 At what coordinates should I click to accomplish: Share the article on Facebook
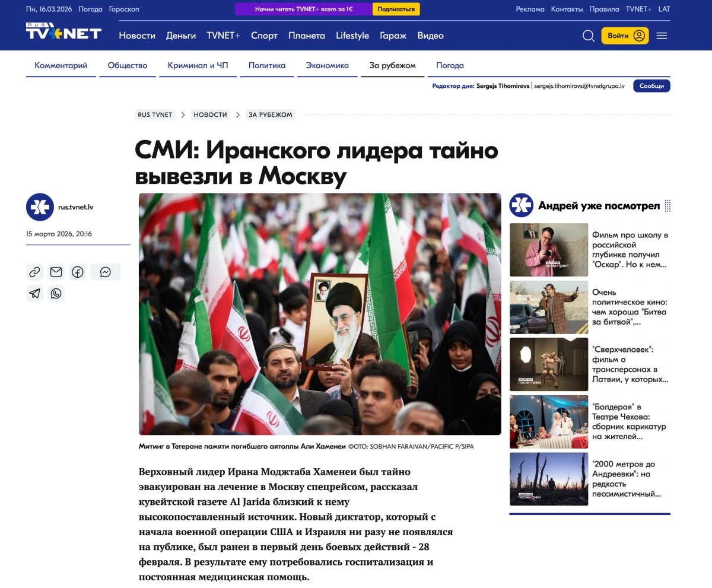click(x=77, y=272)
